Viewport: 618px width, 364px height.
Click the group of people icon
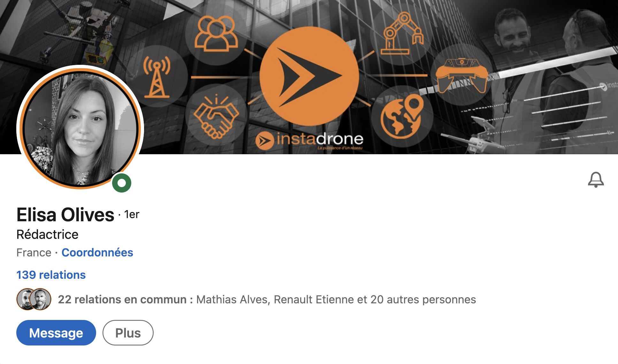point(216,34)
